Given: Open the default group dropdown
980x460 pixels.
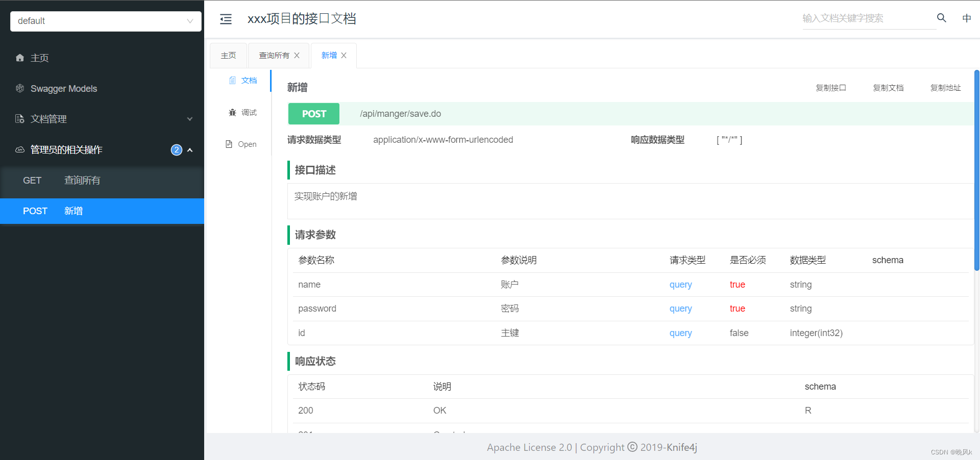Looking at the screenshot, I should (106, 21).
